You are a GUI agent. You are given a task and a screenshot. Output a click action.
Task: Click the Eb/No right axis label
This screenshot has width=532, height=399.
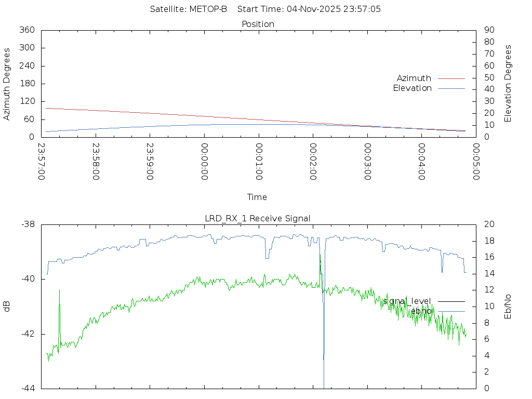[508, 306]
